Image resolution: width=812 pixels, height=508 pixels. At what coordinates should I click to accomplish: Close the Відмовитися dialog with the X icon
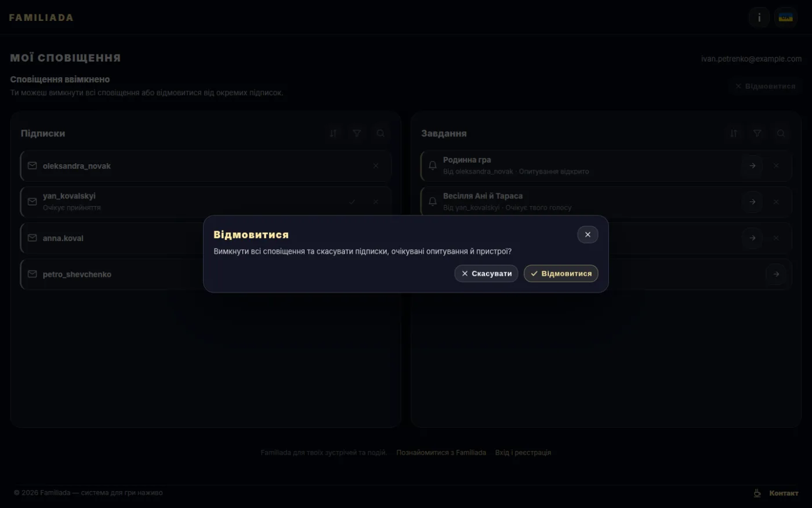pos(588,235)
